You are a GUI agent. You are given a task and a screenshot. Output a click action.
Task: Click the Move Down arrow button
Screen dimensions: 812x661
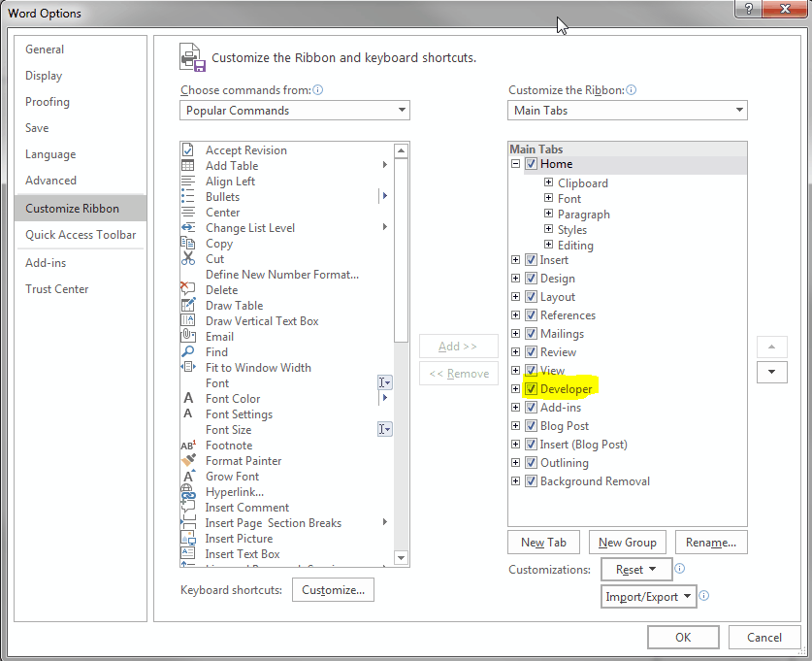[771, 372]
